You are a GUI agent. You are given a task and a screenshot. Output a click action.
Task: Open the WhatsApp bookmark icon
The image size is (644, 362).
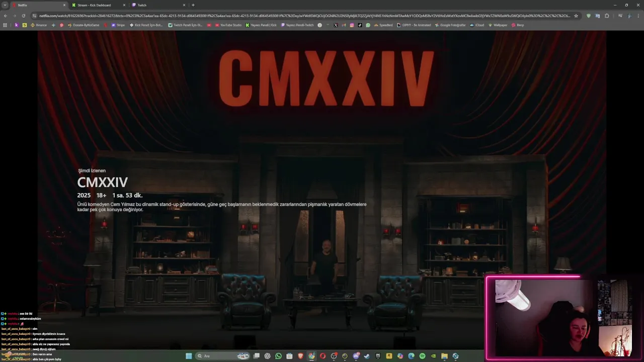[368, 25]
